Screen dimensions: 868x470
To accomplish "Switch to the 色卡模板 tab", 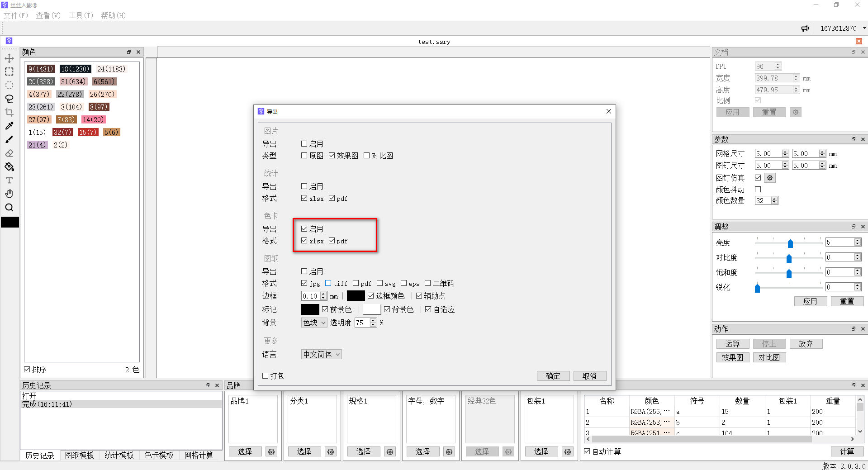I will pos(159,455).
